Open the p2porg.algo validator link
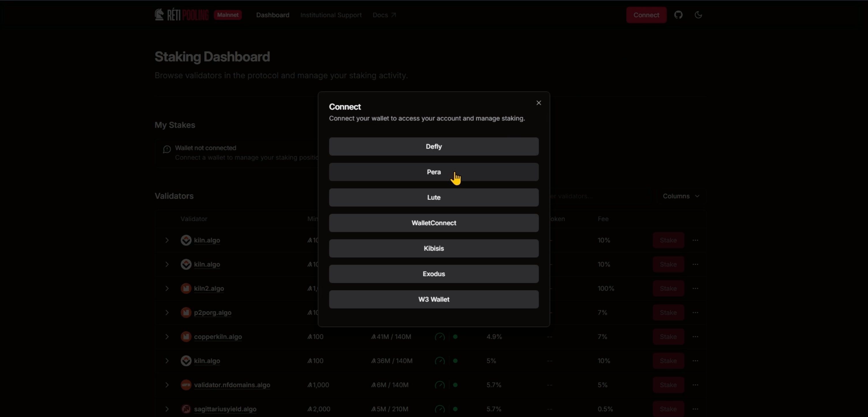Viewport: 868px width, 417px height. click(213, 313)
